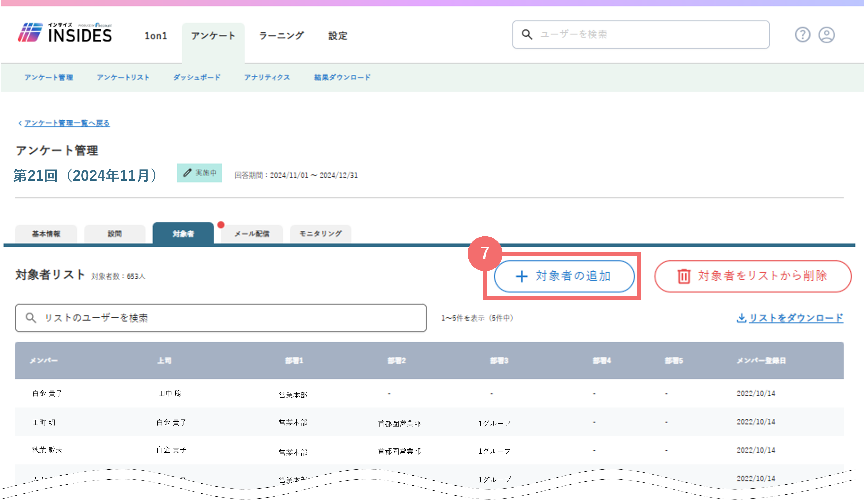Select the アンケート top menu
Image resolution: width=864 pixels, height=504 pixels.
click(x=213, y=36)
